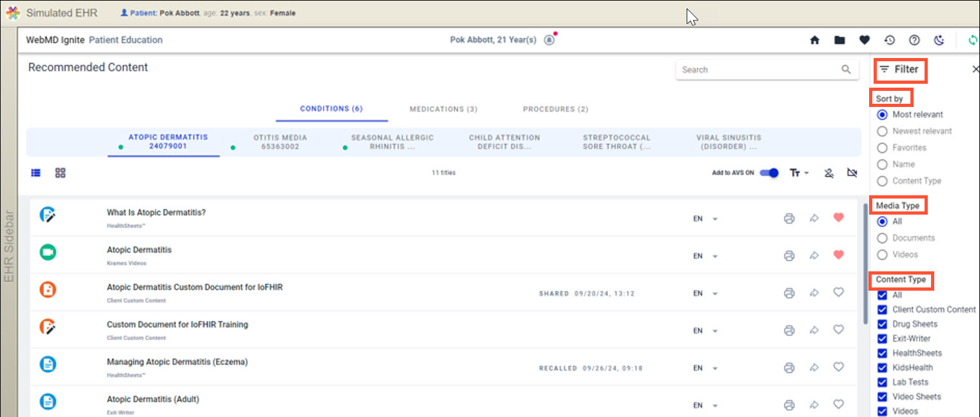Image resolution: width=980 pixels, height=417 pixels.
Task: Select the Newest relevant sort option
Action: tap(883, 131)
